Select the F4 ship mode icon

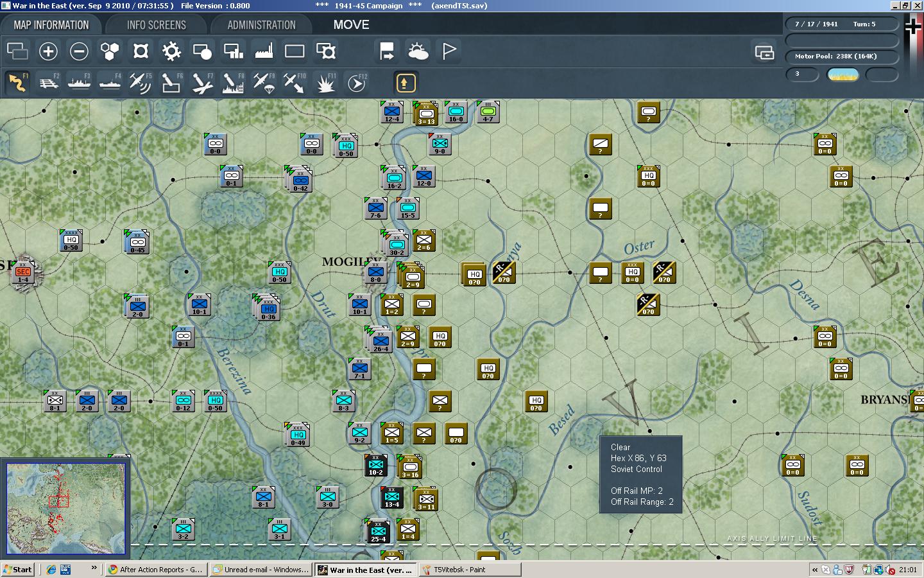coord(110,83)
